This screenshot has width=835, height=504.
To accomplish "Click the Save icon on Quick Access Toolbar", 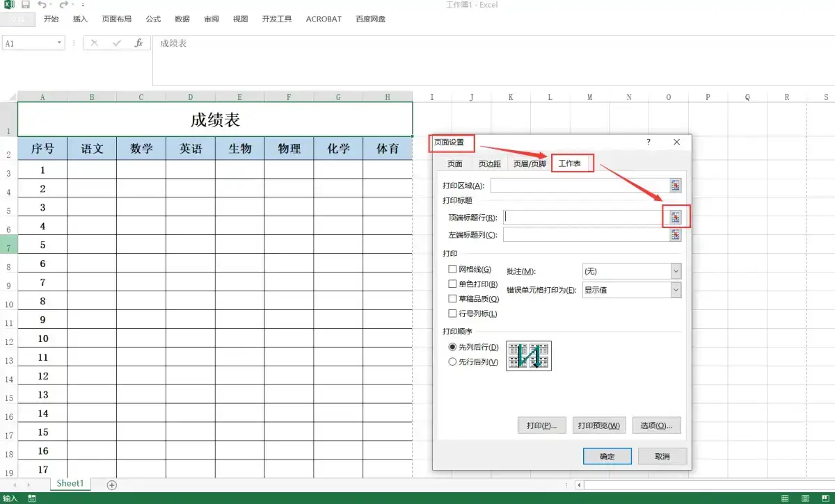I will [x=26, y=5].
